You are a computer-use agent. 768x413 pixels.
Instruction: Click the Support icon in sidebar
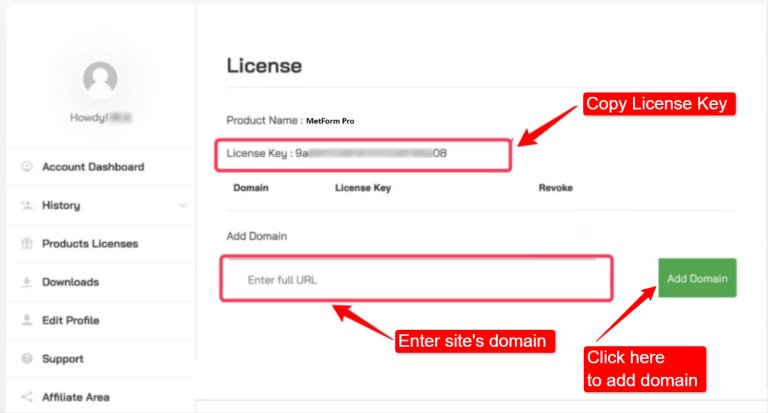[26, 358]
